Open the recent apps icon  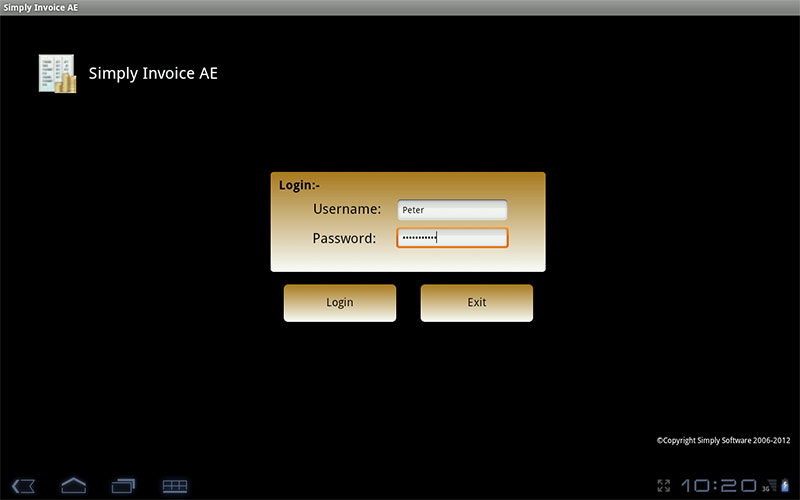(x=123, y=486)
